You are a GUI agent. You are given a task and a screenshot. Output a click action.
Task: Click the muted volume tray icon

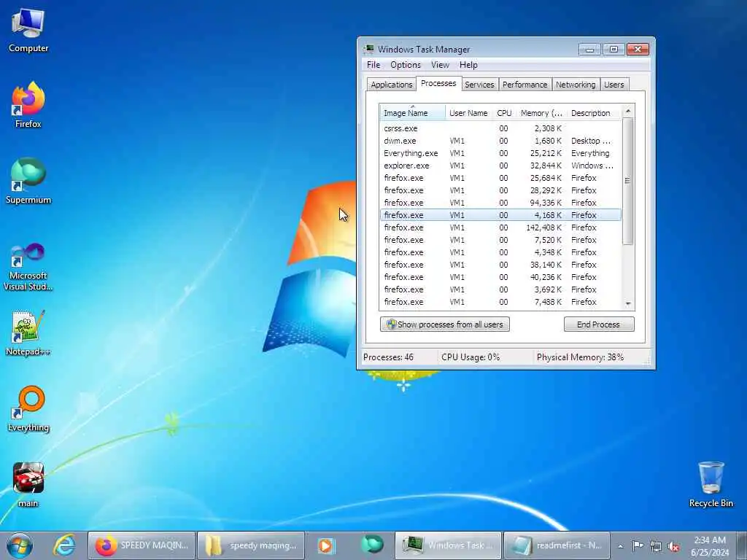673,546
